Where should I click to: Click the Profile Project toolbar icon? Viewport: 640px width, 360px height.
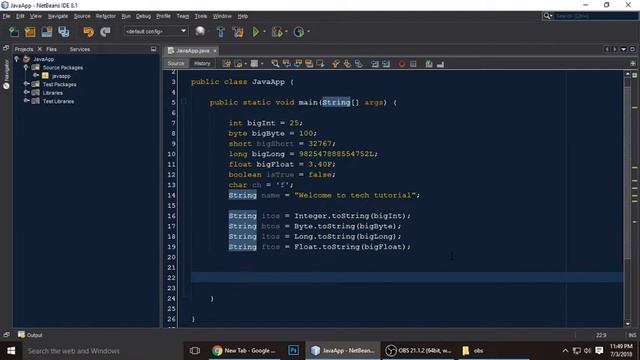click(299, 32)
